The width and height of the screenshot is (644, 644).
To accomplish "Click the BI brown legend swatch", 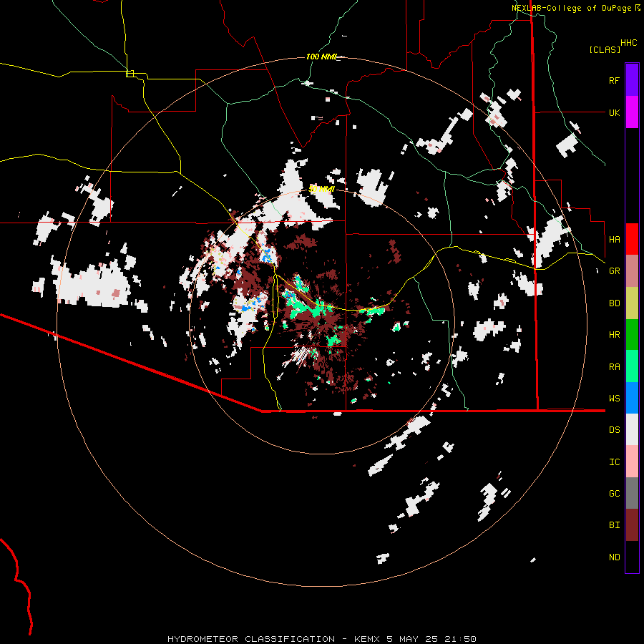I will 632,525.
